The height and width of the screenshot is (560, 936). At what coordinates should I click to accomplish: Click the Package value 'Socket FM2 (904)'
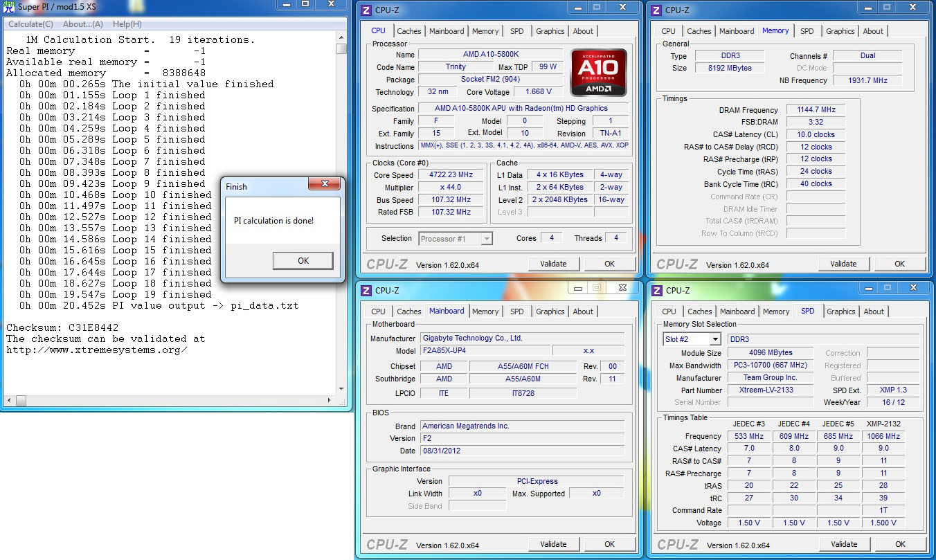pyautogui.click(x=491, y=80)
